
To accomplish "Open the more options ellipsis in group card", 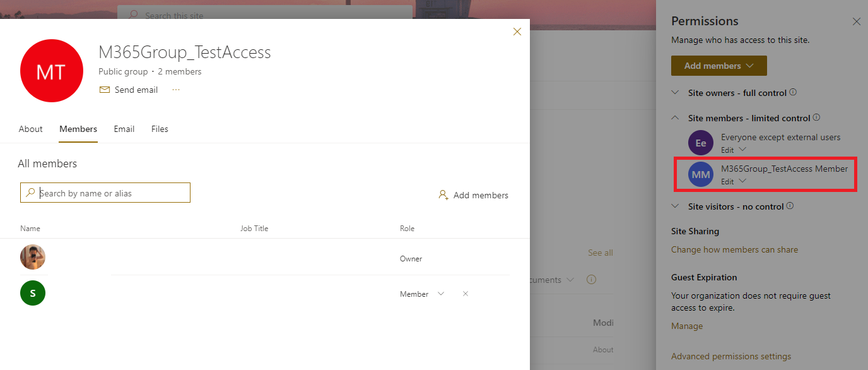I will 176,90.
